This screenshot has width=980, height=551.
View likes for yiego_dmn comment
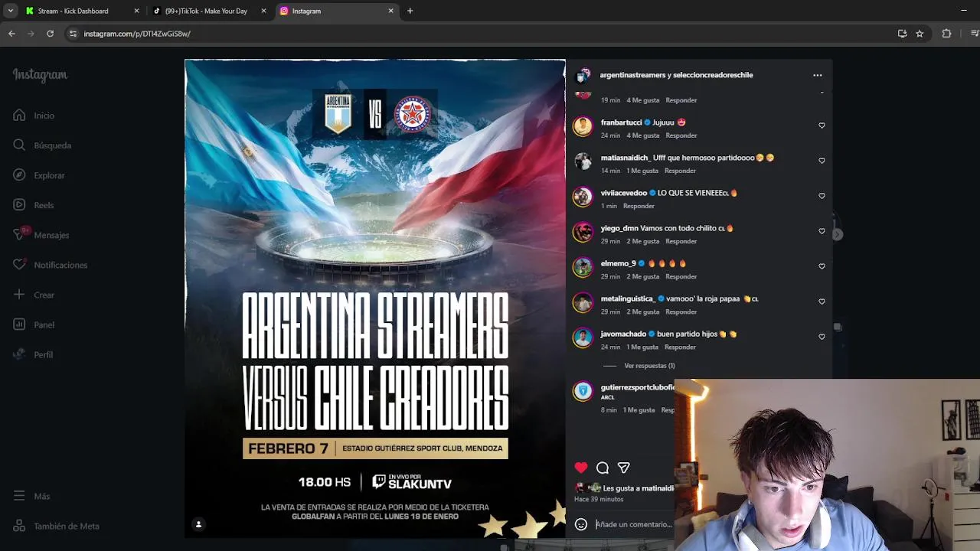click(643, 241)
